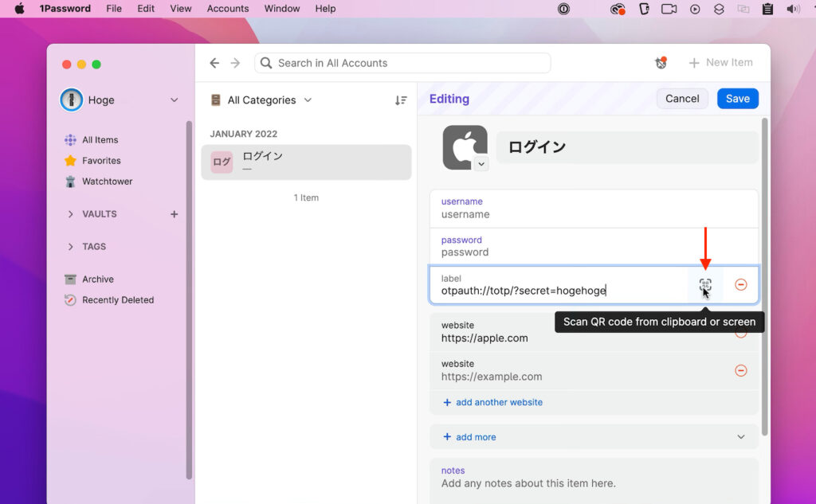Remove the one-time password field
Image resolution: width=816 pixels, height=504 pixels.
(x=740, y=285)
